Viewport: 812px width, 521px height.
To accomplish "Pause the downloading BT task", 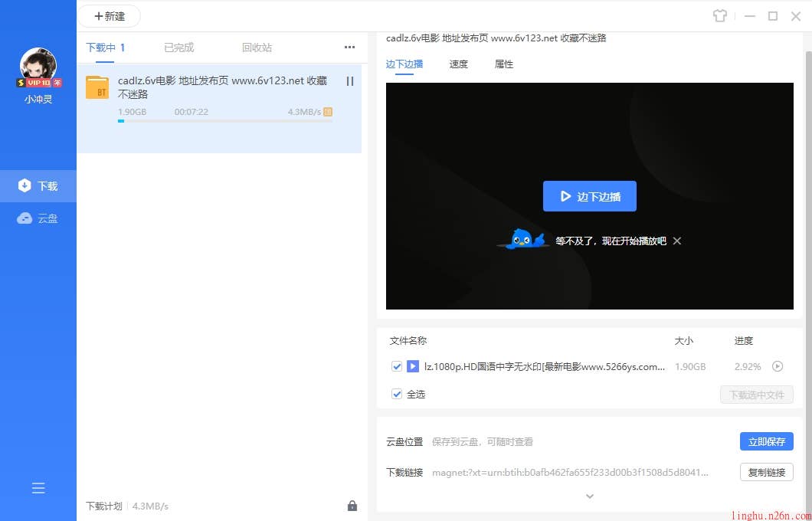I will coord(350,81).
